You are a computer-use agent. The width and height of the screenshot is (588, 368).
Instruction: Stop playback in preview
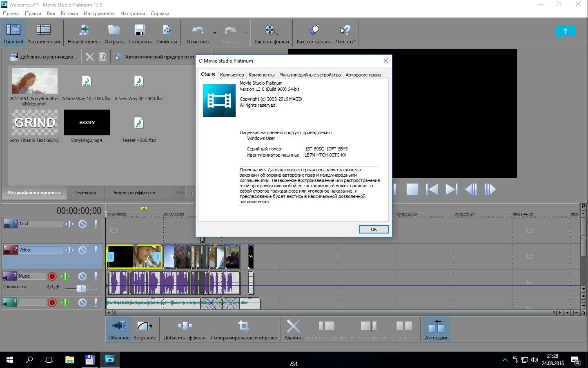(412, 189)
